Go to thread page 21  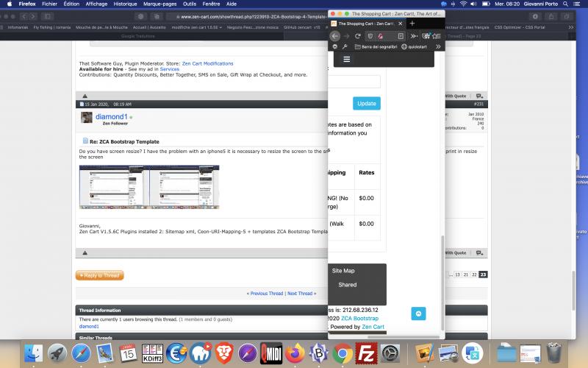[466, 275]
